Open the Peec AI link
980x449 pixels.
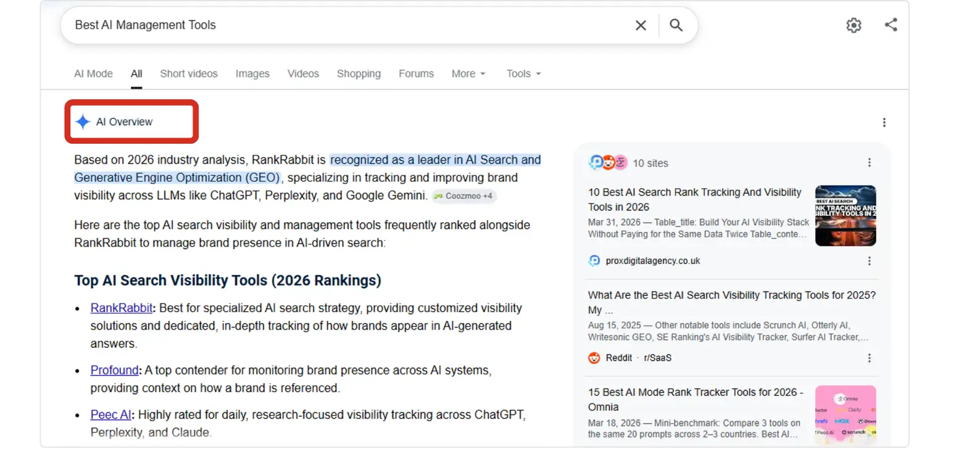[111, 414]
